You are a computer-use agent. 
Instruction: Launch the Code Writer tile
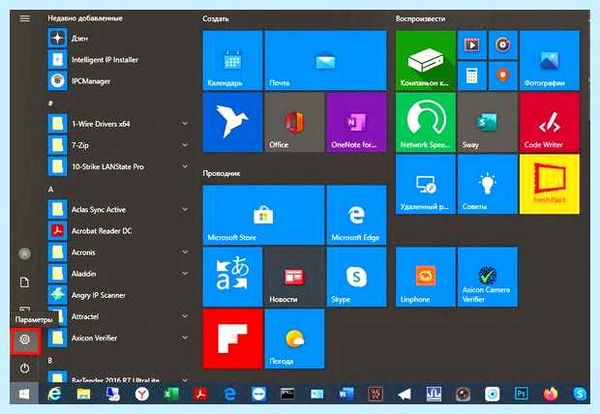[x=549, y=122]
